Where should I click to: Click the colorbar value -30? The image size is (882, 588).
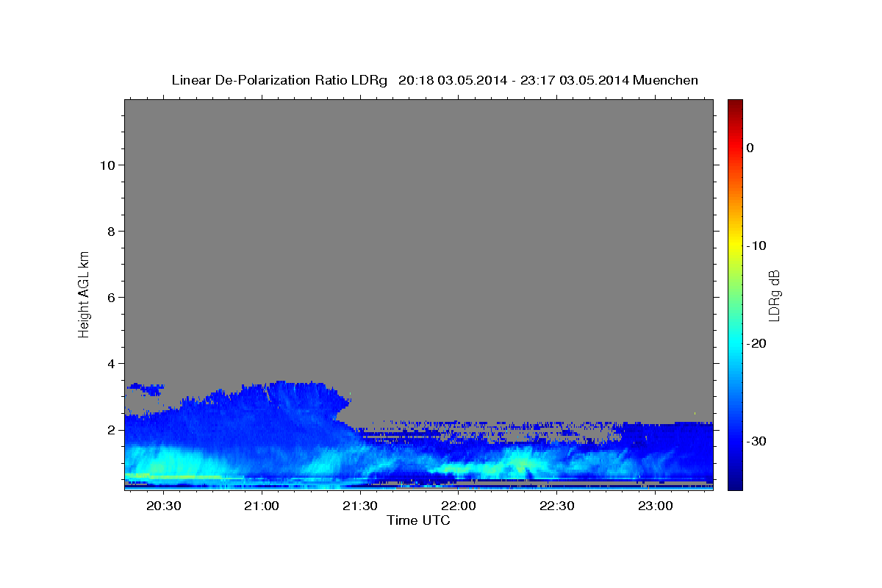click(756, 441)
